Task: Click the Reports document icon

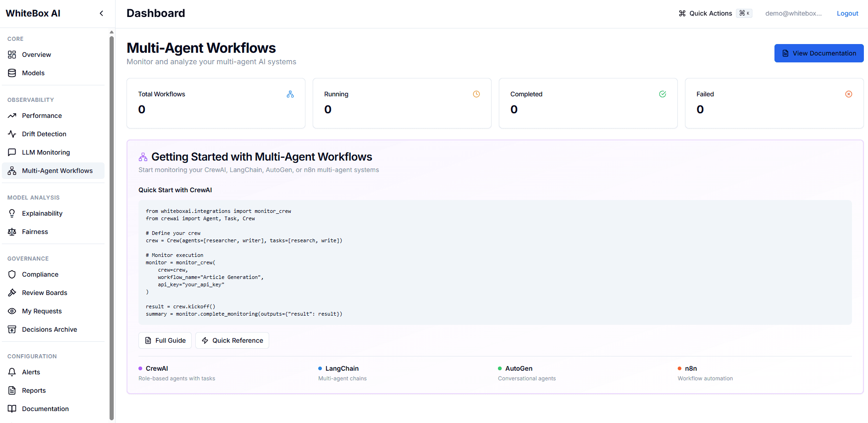Action: pos(12,390)
